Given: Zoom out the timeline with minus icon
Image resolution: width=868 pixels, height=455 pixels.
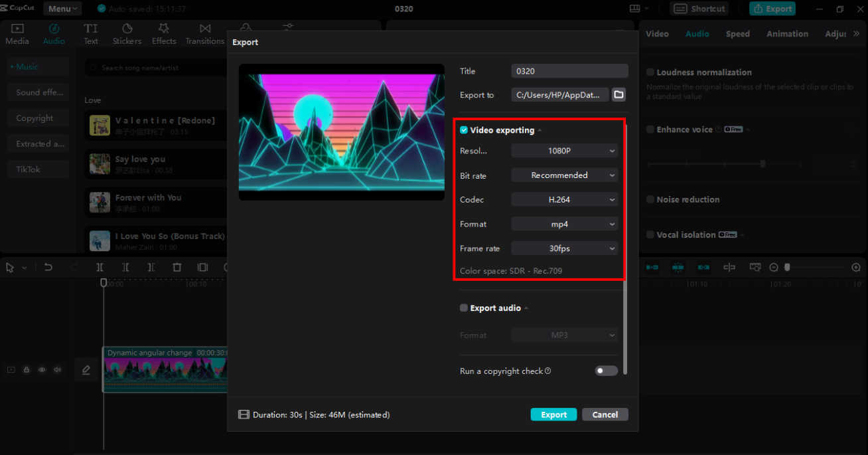Looking at the screenshot, I should tap(774, 267).
